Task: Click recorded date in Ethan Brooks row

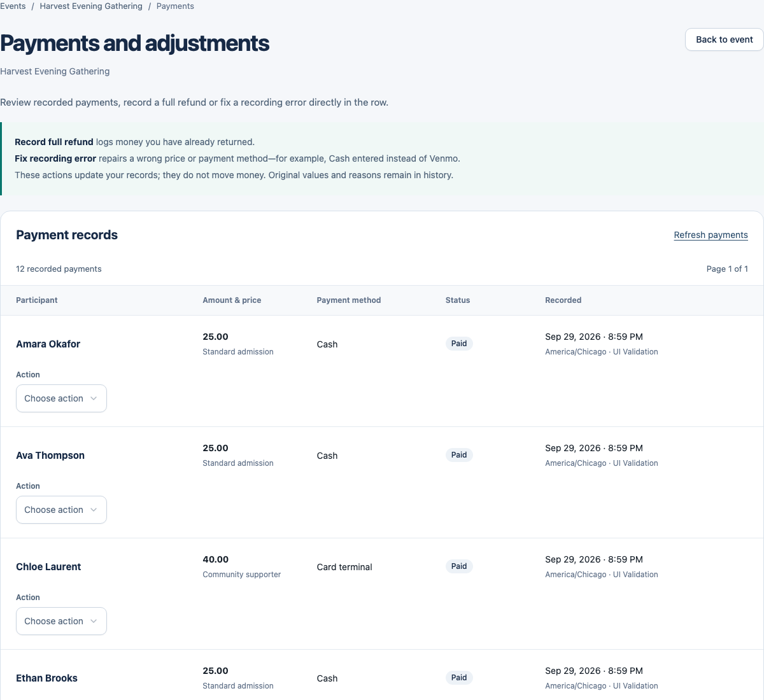Action: click(x=594, y=671)
